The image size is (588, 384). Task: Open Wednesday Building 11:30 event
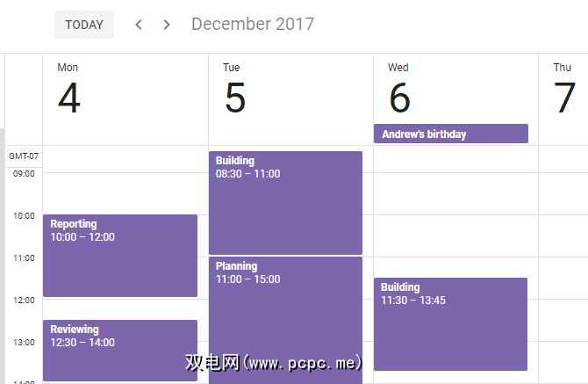click(x=450, y=323)
